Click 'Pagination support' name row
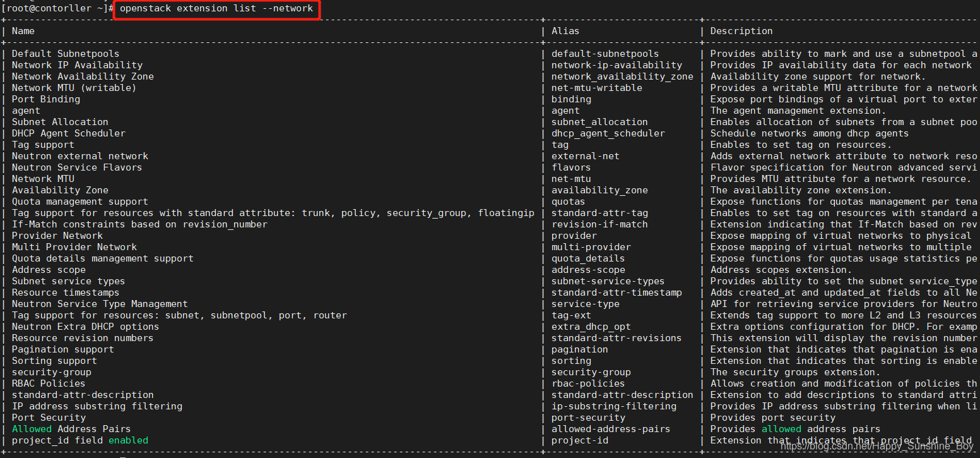This screenshot has height=458, width=980. [x=63, y=349]
